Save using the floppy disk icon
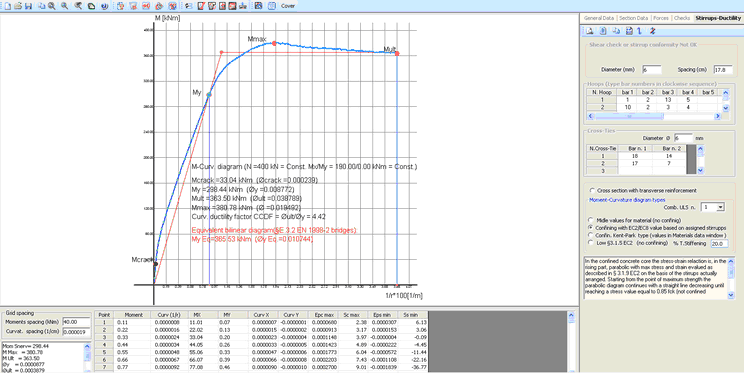Screen dimensions: 744x374 click(x=28, y=6)
